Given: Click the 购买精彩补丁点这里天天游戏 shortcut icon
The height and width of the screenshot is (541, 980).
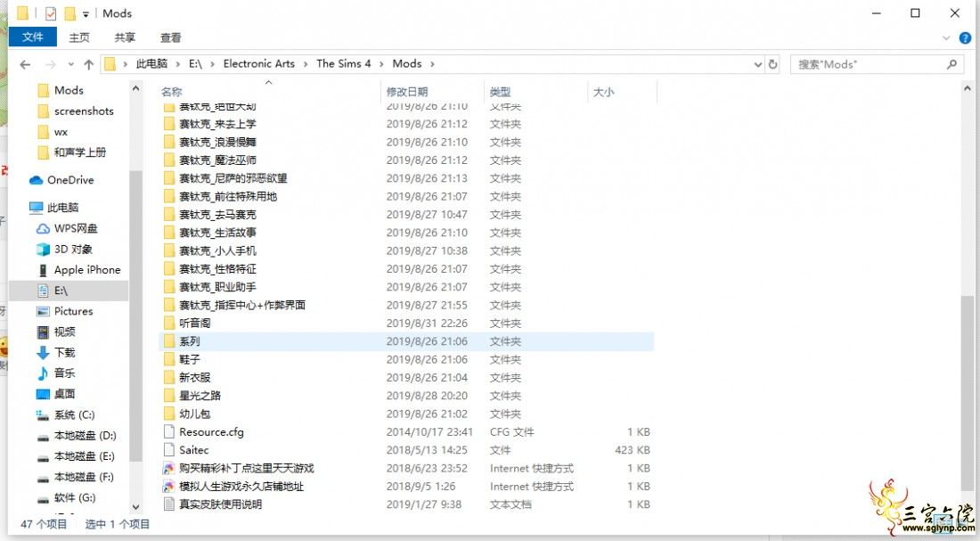Looking at the screenshot, I should point(168,468).
